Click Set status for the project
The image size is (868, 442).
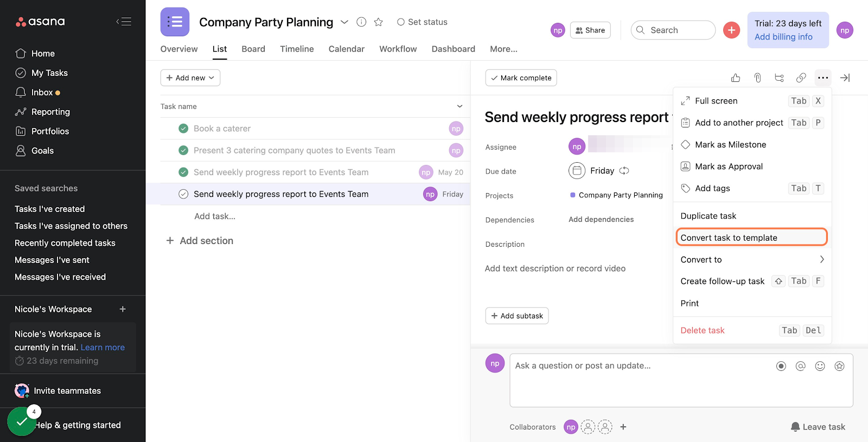tap(422, 22)
